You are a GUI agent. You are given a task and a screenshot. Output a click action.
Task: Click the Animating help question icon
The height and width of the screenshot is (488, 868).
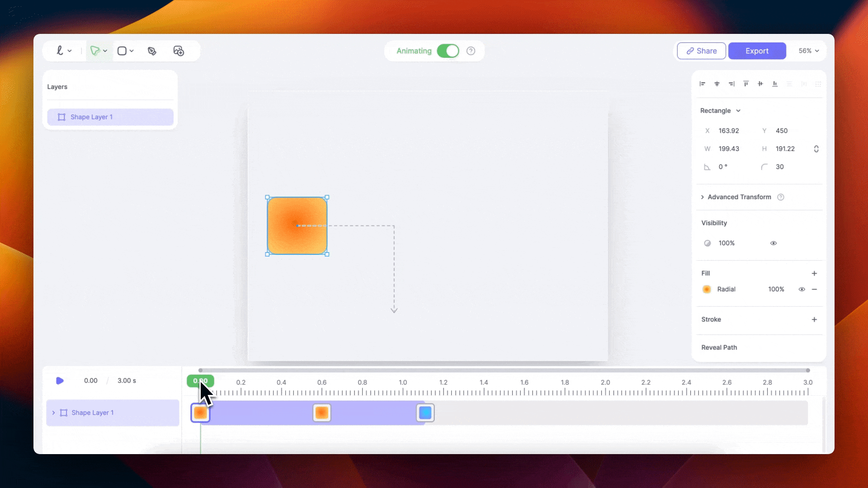(471, 51)
